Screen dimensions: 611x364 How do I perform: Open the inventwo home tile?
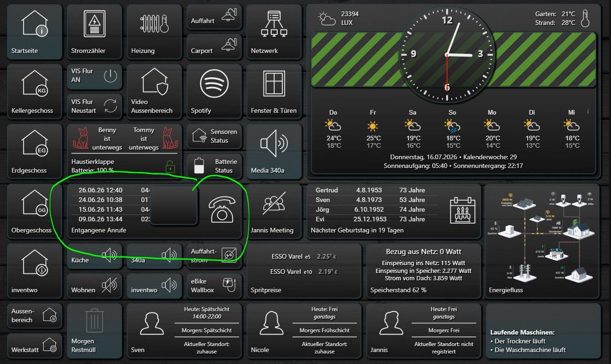click(x=35, y=271)
